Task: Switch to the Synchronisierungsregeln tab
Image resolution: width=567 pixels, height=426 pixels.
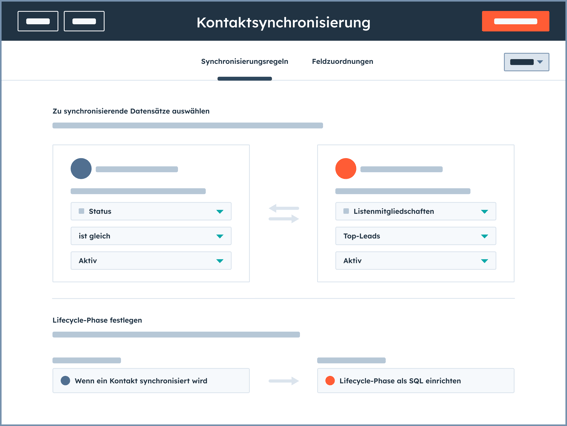Action: click(x=244, y=61)
